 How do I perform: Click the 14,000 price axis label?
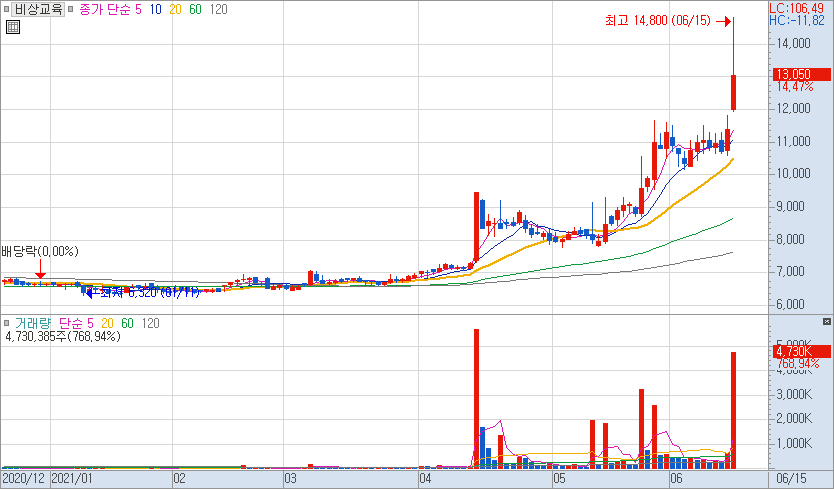[794, 44]
